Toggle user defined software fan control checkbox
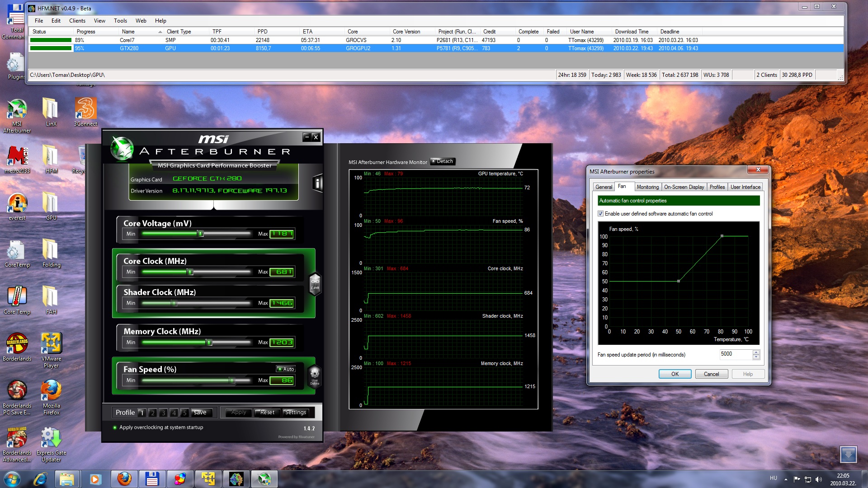Image resolution: width=868 pixels, height=488 pixels. click(600, 214)
